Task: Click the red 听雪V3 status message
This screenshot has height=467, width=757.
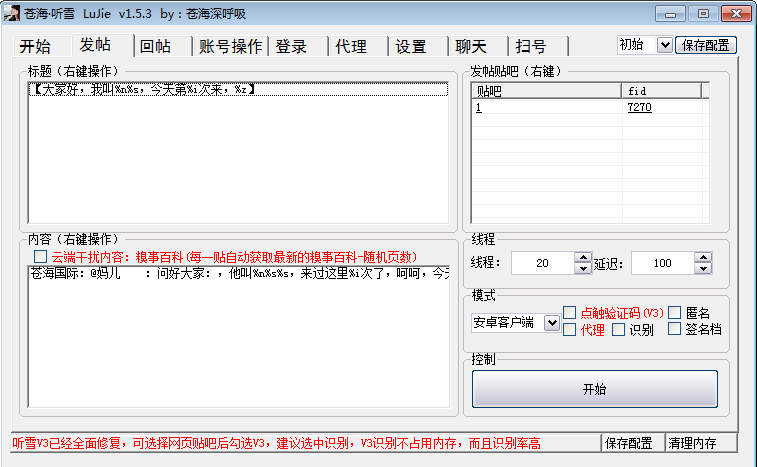Action: pos(276,443)
